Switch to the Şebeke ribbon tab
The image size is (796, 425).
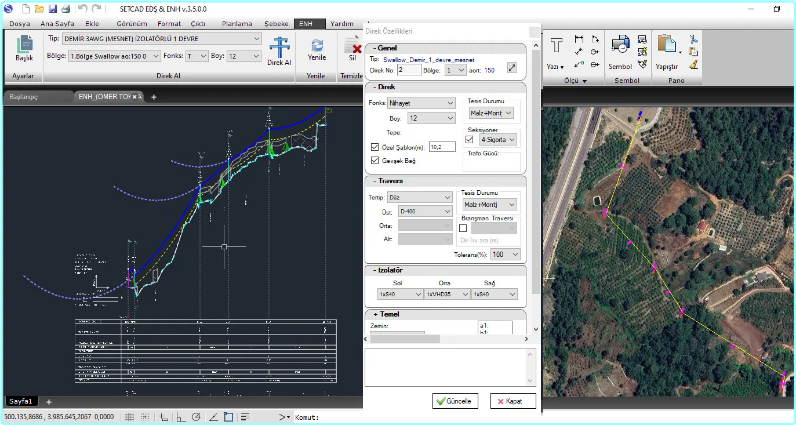[x=276, y=23]
